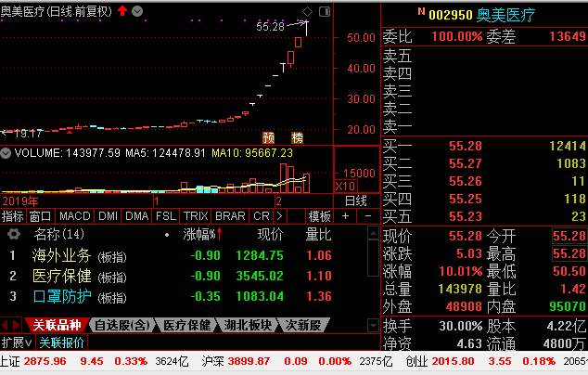Select the 窗口 tab

(40, 216)
